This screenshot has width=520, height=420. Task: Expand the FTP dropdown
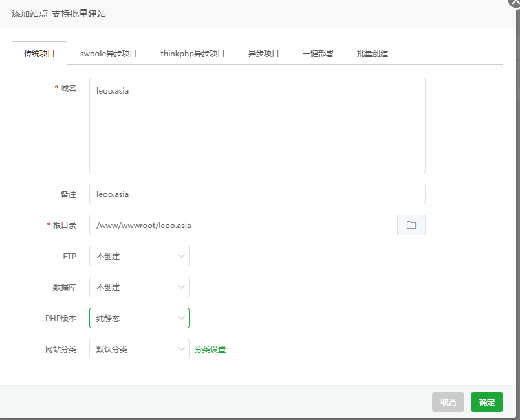(138, 256)
